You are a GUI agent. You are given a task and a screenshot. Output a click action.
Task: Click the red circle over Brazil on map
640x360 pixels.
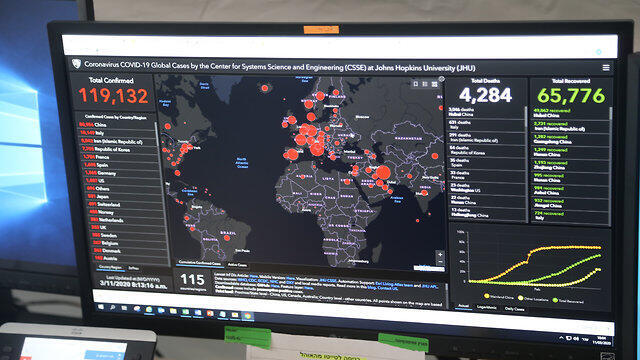click(x=227, y=238)
